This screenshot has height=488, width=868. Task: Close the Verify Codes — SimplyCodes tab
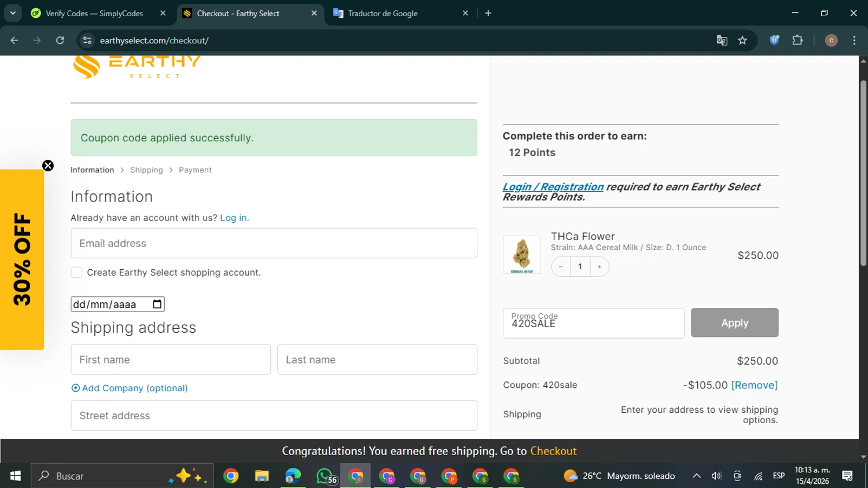(x=163, y=13)
